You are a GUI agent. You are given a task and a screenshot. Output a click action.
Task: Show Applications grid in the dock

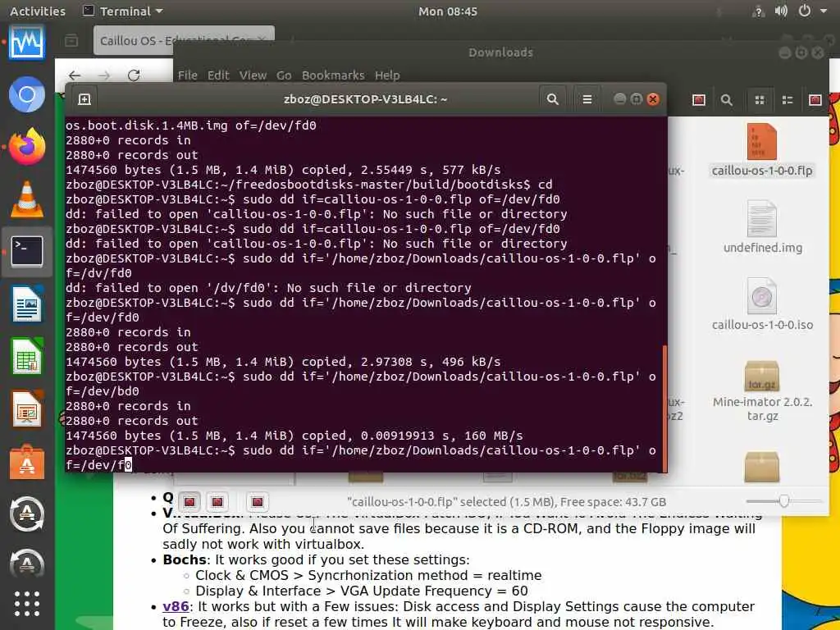point(27,605)
